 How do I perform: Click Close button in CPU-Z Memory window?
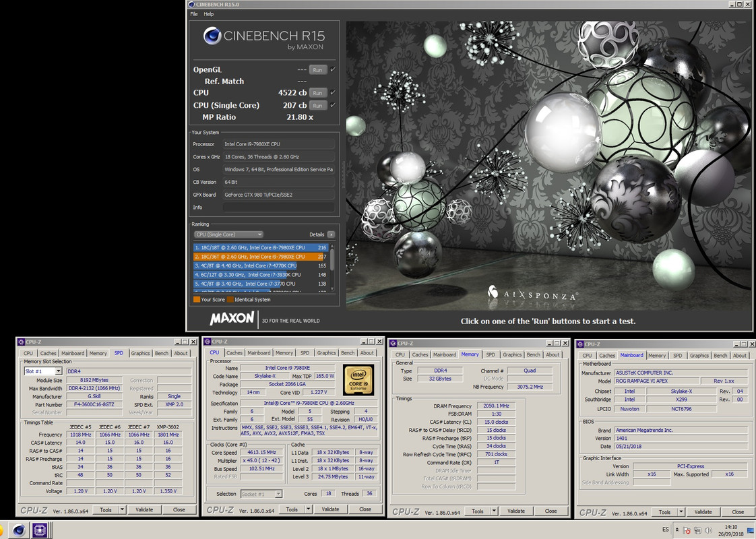pyautogui.click(x=551, y=511)
